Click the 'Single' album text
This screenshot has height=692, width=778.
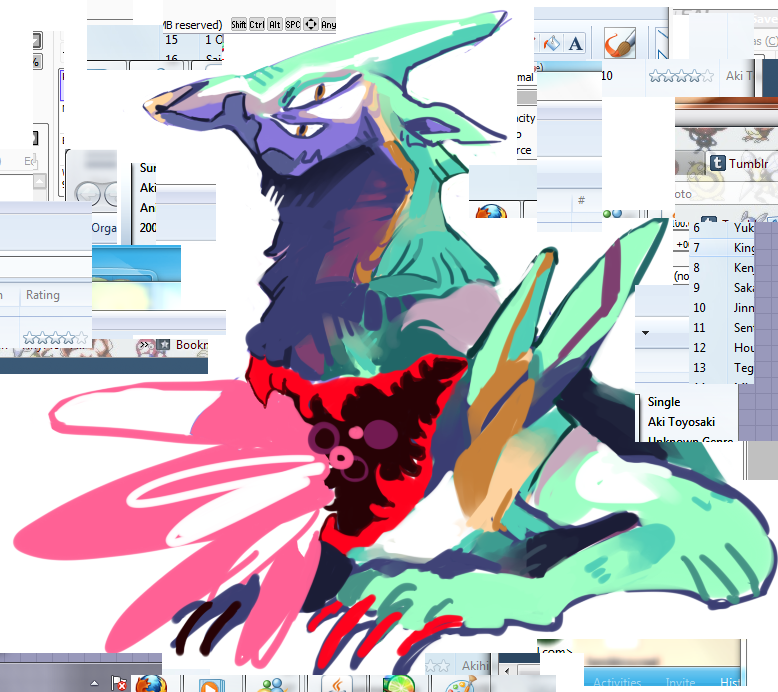664,402
